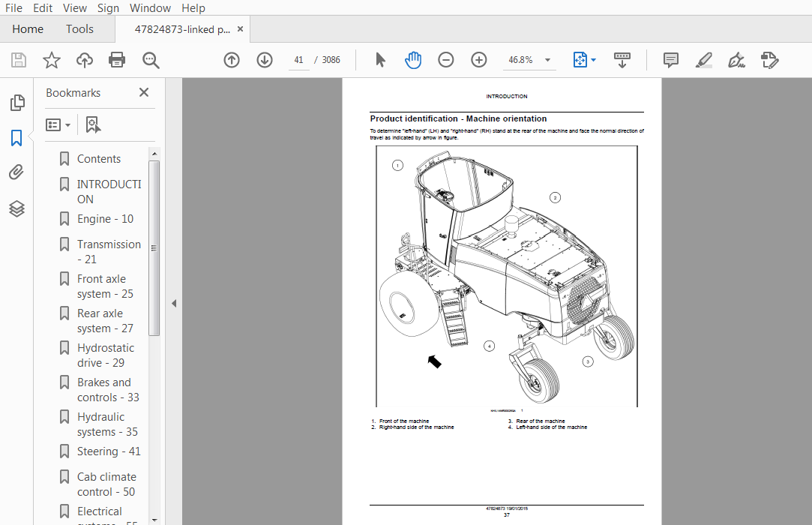812x525 pixels.
Task: Go to Steering - 41 bookmark
Action: (x=109, y=451)
